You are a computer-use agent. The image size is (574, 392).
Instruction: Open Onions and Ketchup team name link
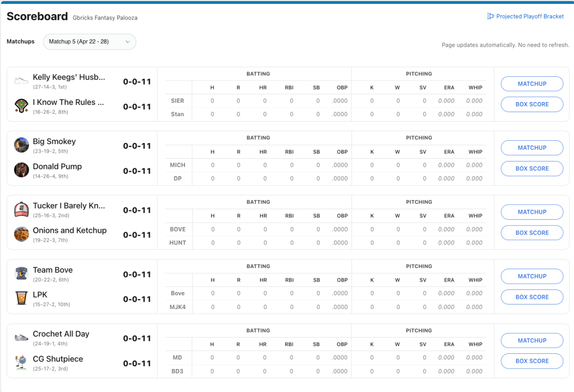(x=70, y=230)
